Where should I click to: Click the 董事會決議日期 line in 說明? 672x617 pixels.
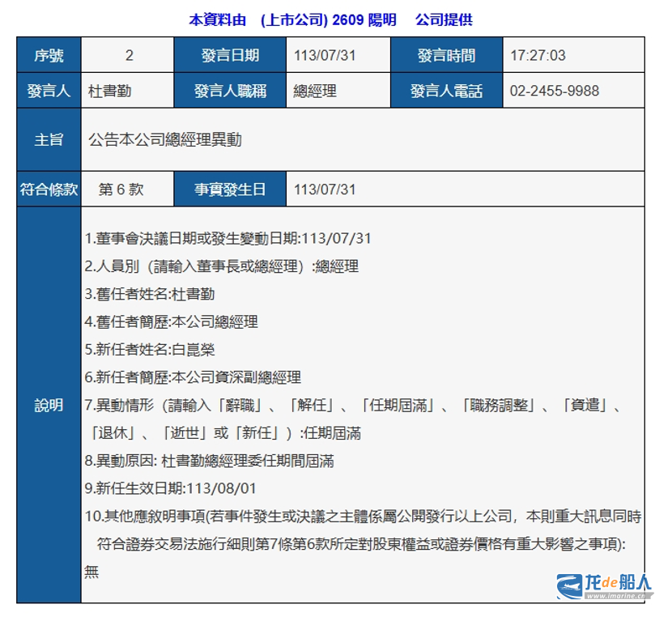(x=228, y=239)
